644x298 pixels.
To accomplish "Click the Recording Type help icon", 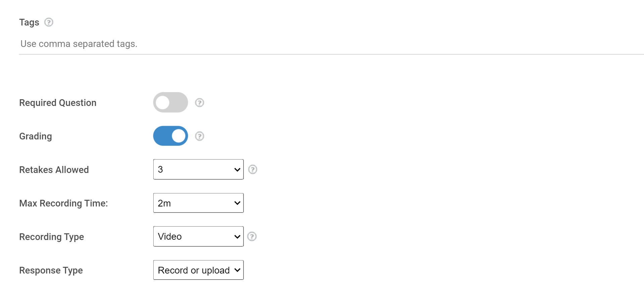I will pos(252,237).
